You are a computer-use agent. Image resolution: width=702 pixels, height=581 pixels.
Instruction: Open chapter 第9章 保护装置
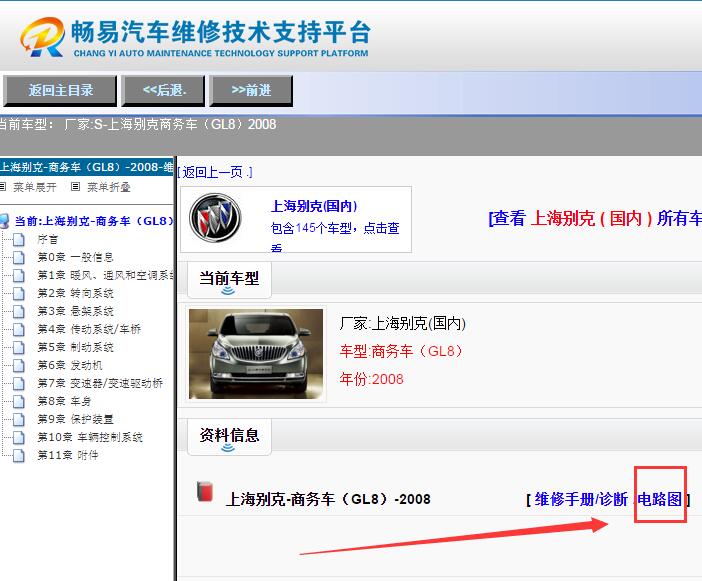coord(75,419)
